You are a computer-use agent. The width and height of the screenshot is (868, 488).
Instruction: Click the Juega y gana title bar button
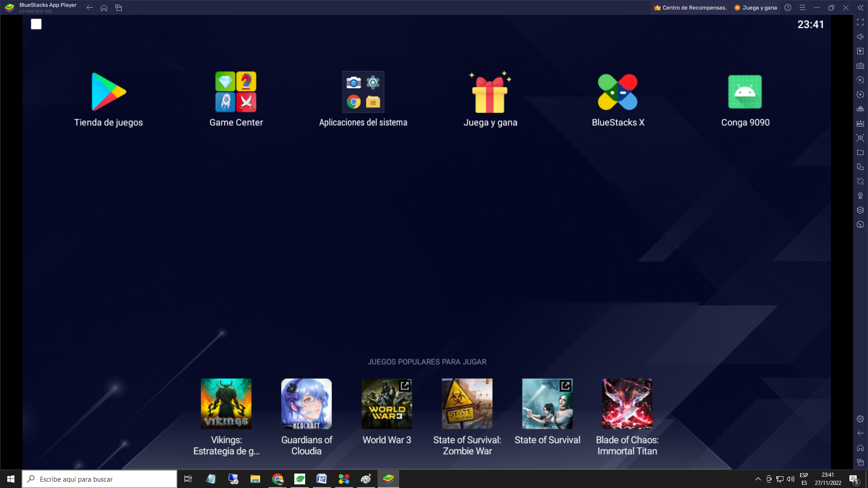pos(755,8)
